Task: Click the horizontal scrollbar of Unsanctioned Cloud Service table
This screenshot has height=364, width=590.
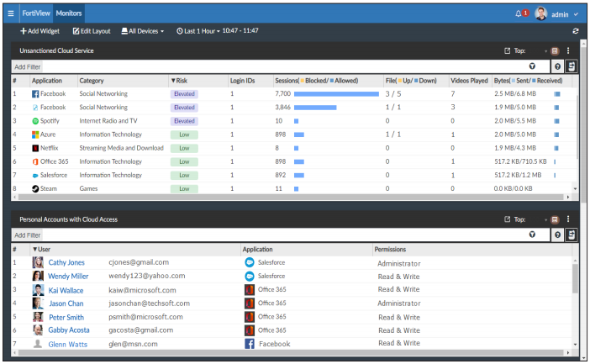Action: pos(290,197)
